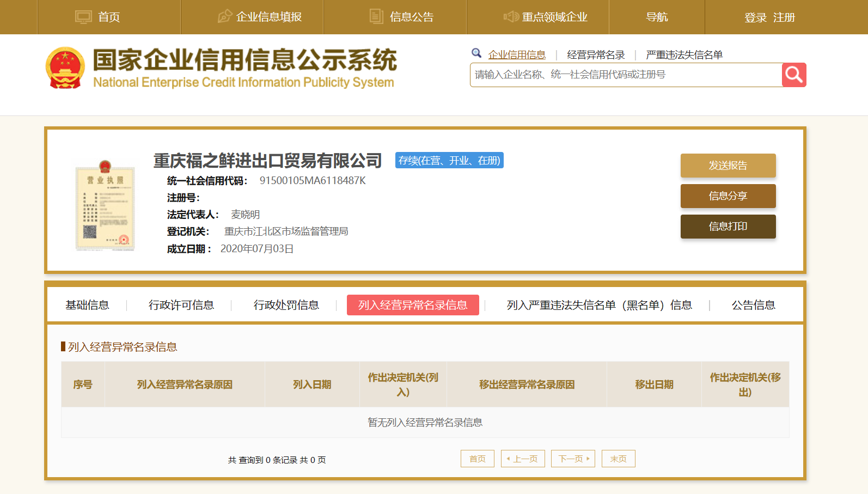Viewport: 868px width, 494px height.
Task: Click the 下一页 next page button
Action: (x=573, y=459)
